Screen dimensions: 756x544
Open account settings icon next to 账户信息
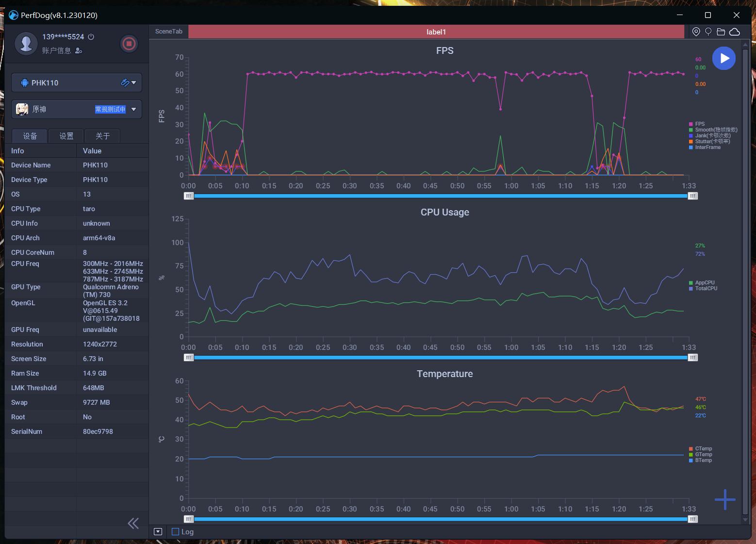coord(79,50)
